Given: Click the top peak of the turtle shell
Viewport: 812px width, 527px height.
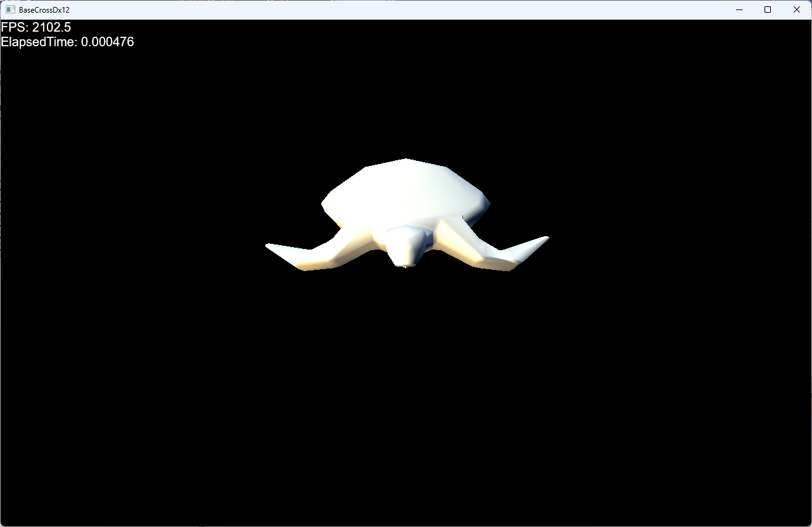Looking at the screenshot, I should (405, 161).
